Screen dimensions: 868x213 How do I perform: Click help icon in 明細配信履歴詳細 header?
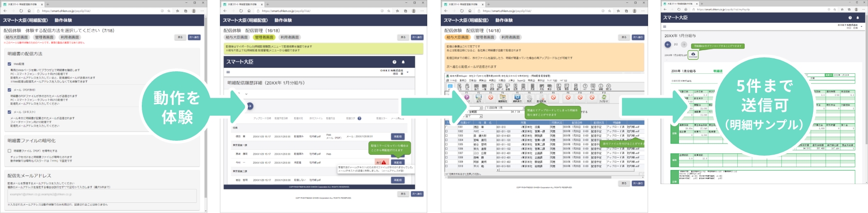point(394,62)
